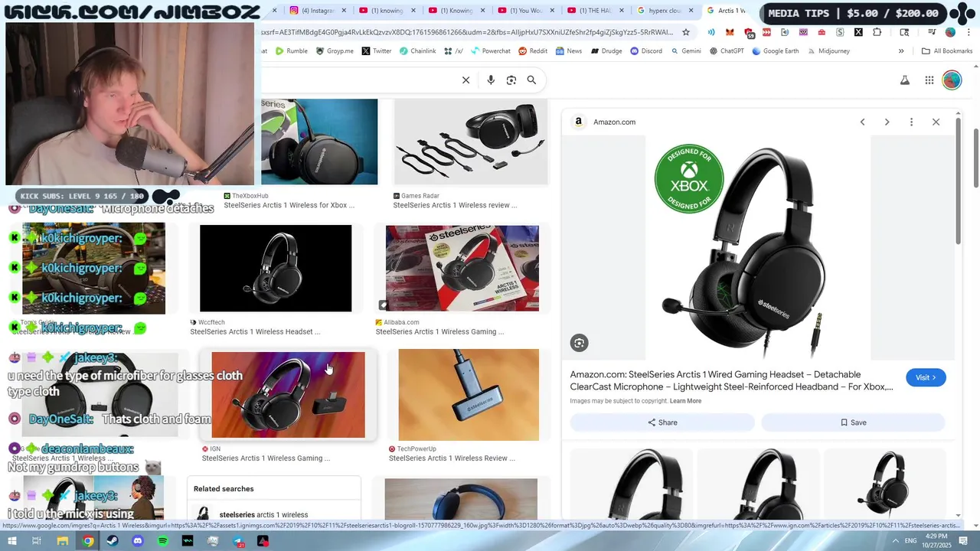Bookmark this page with the star icon

point(686,32)
